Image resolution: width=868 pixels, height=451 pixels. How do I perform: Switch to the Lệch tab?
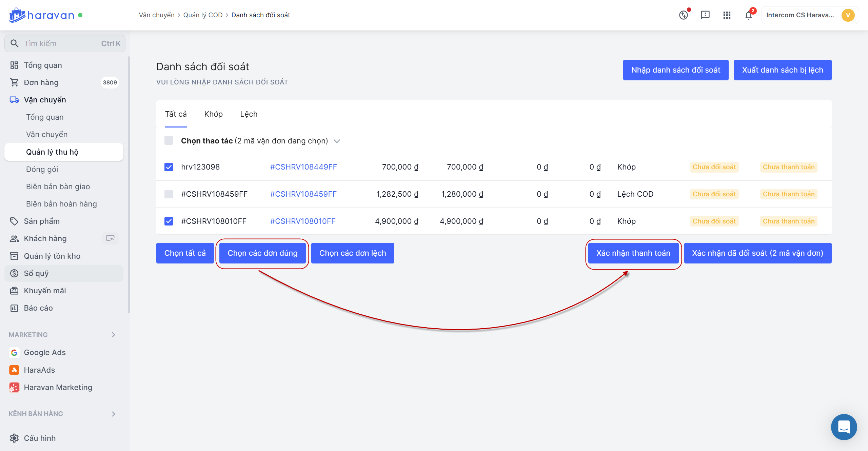[x=249, y=114]
